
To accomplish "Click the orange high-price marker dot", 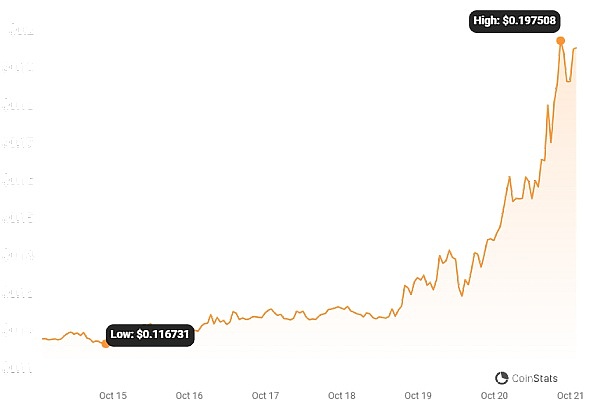I will (561, 41).
